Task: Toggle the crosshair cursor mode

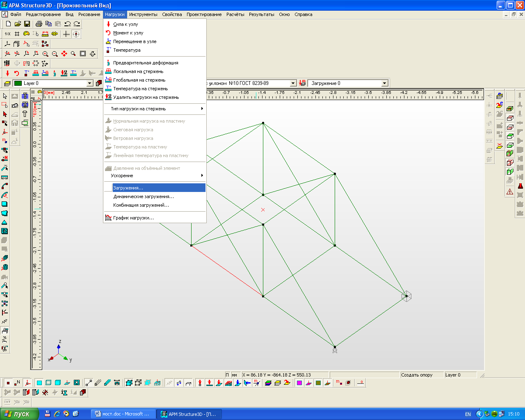Action: point(66,34)
